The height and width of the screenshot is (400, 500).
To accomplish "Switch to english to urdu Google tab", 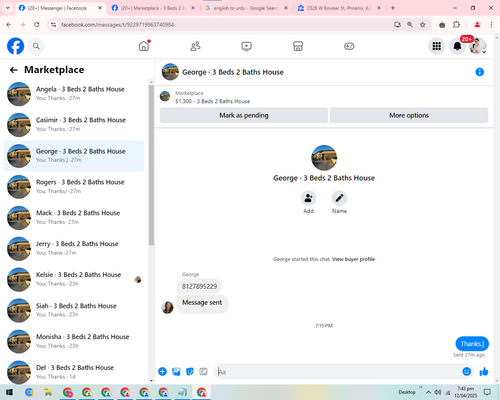I will [x=246, y=8].
